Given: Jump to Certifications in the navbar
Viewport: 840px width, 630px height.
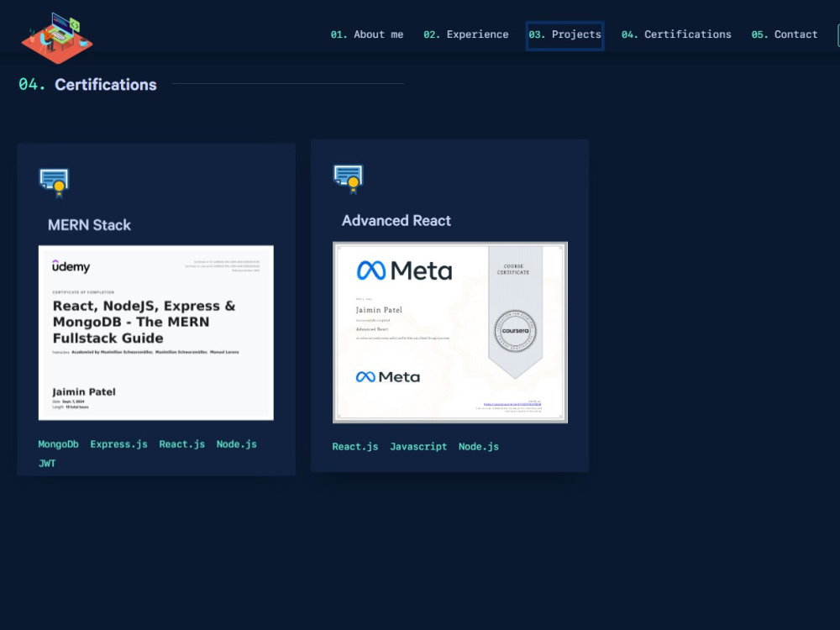Looking at the screenshot, I should tap(676, 34).
